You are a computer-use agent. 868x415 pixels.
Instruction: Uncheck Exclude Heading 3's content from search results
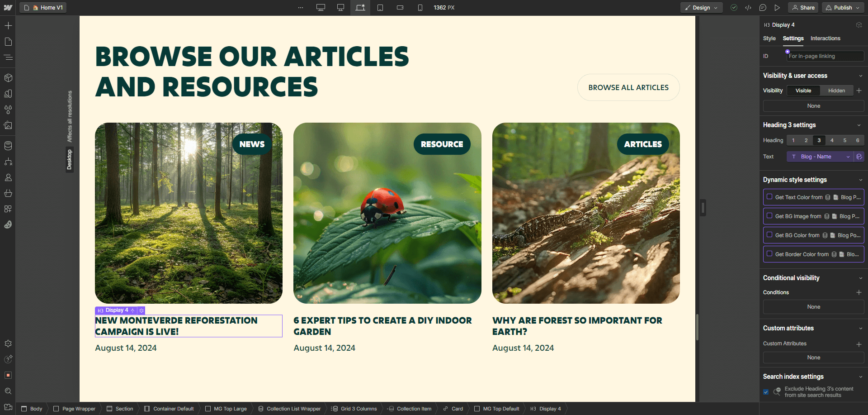coord(766,392)
